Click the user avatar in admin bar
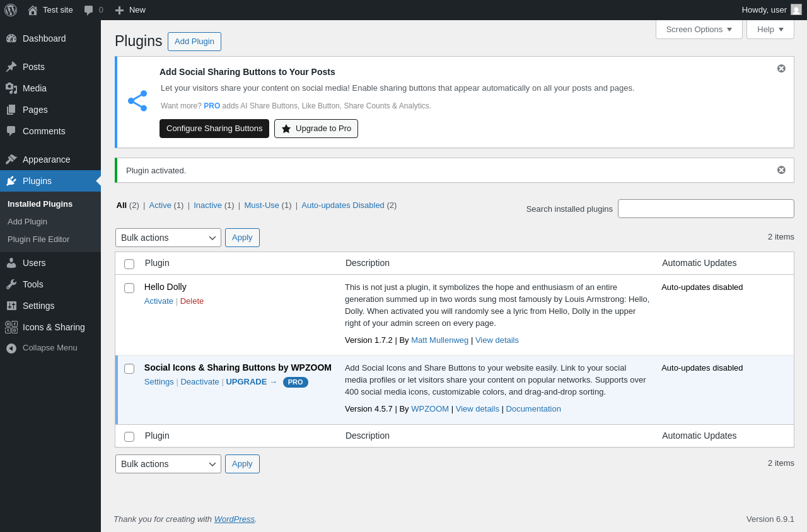 pos(796,10)
